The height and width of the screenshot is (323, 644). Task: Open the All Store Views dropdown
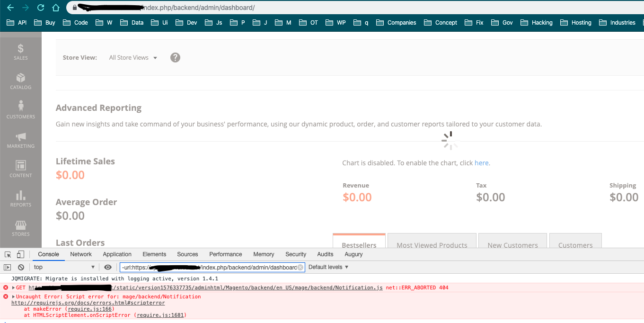tap(133, 57)
